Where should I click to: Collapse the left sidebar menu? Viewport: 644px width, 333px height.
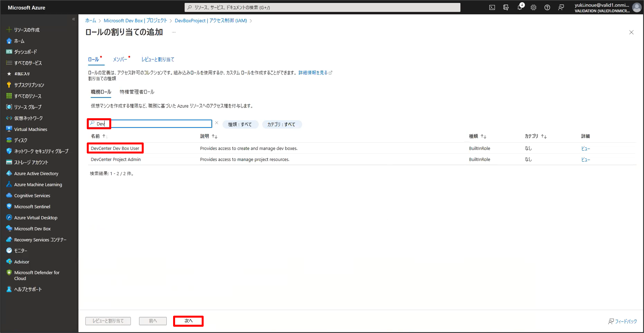click(74, 19)
